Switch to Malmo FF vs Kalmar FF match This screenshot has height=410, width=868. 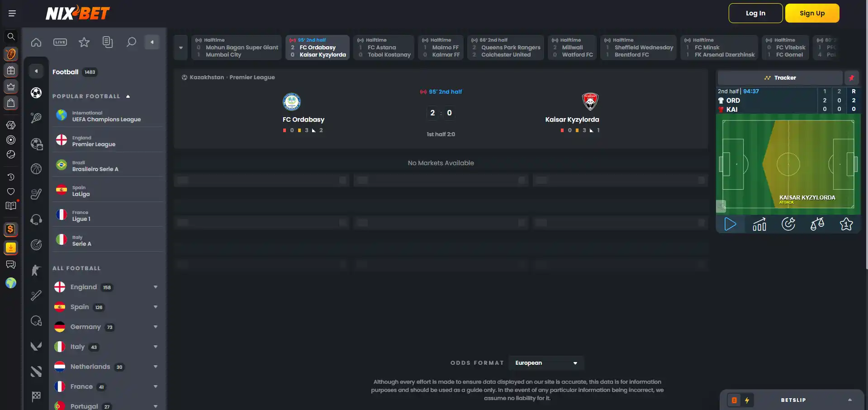[441, 48]
